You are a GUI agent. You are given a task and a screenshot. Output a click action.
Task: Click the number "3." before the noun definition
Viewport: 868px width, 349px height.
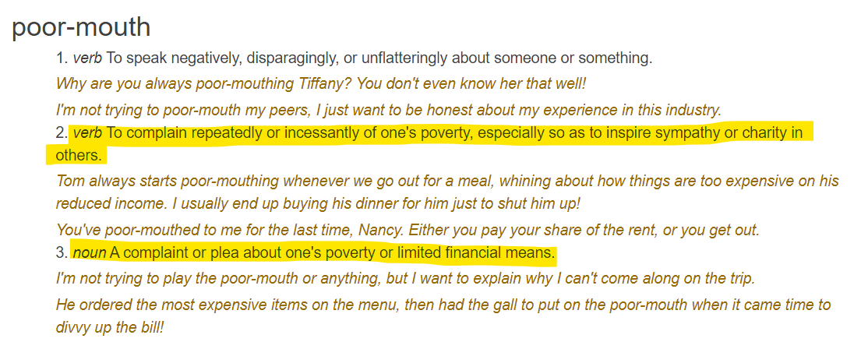coord(62,254)
